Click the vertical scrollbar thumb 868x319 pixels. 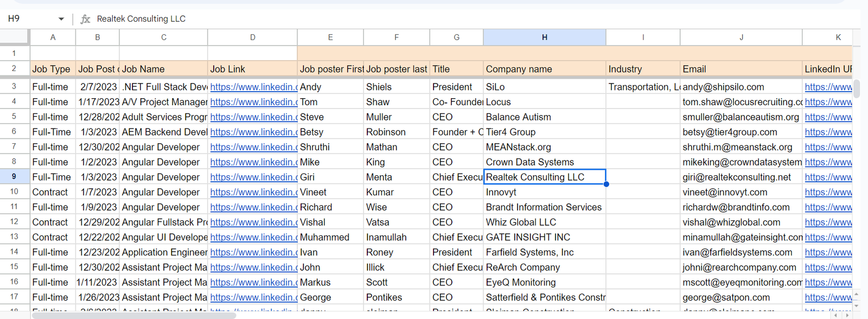pos(857,88)
